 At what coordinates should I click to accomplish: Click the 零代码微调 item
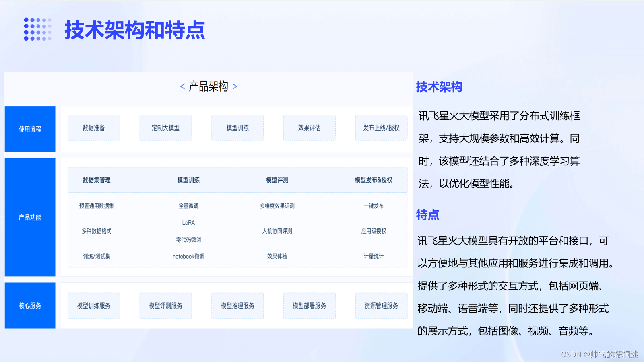[188, 239]
